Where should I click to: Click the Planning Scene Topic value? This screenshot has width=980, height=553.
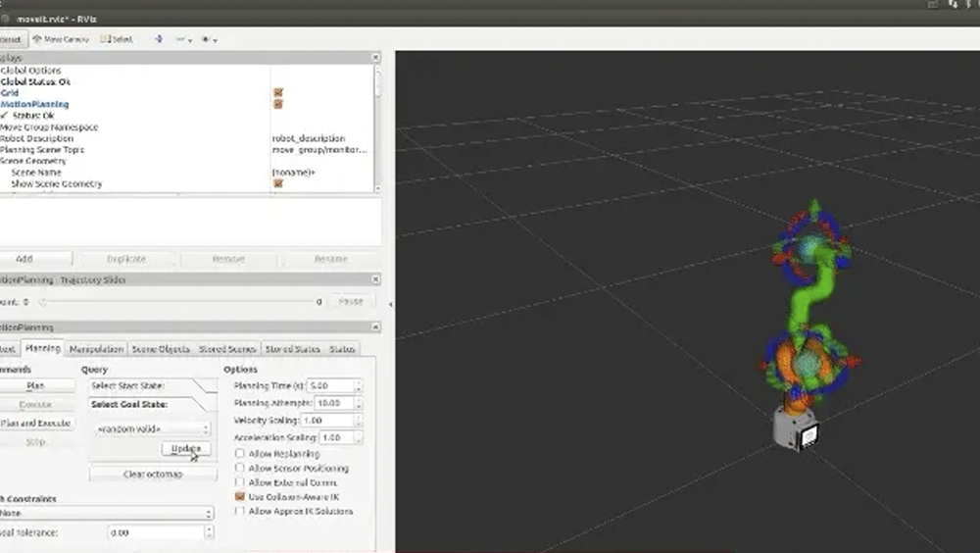tap(319, 149)
